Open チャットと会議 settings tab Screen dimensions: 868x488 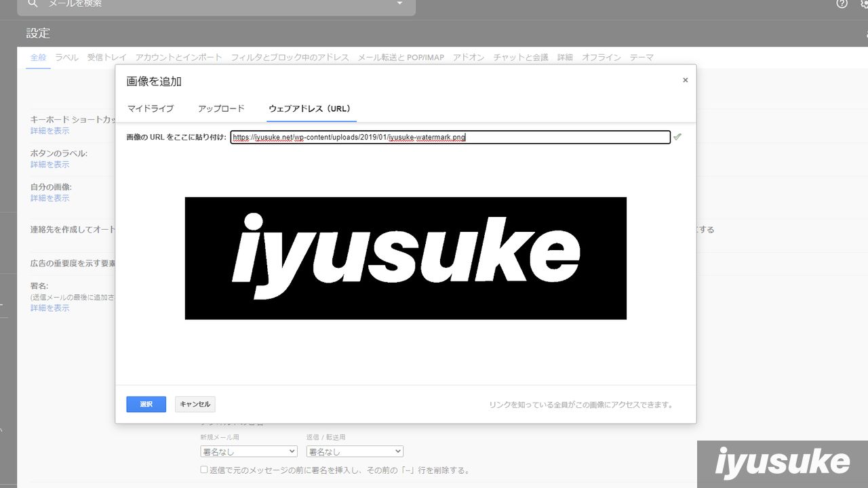click(521, 58)
